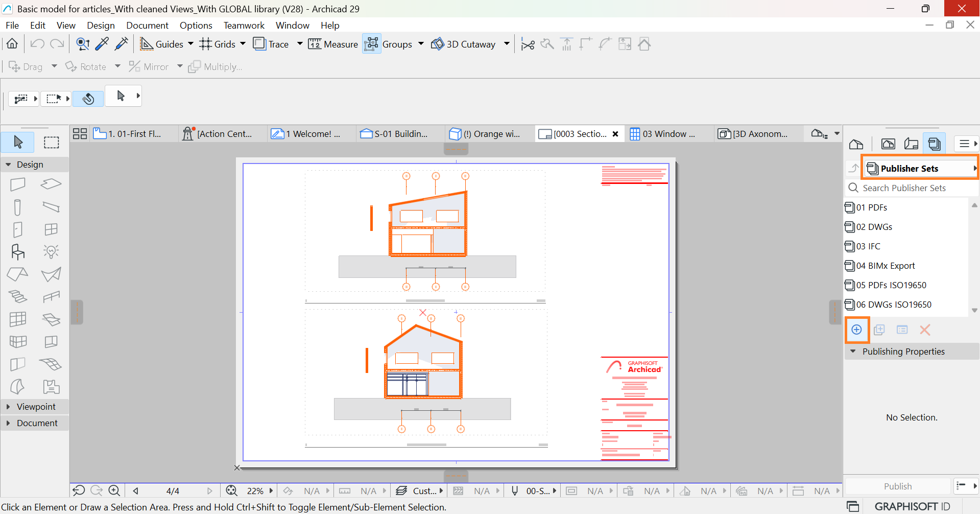Viewport: 980px width, 514px height.
Task: Click the Split scissors icon
Action: coord(528,44)
